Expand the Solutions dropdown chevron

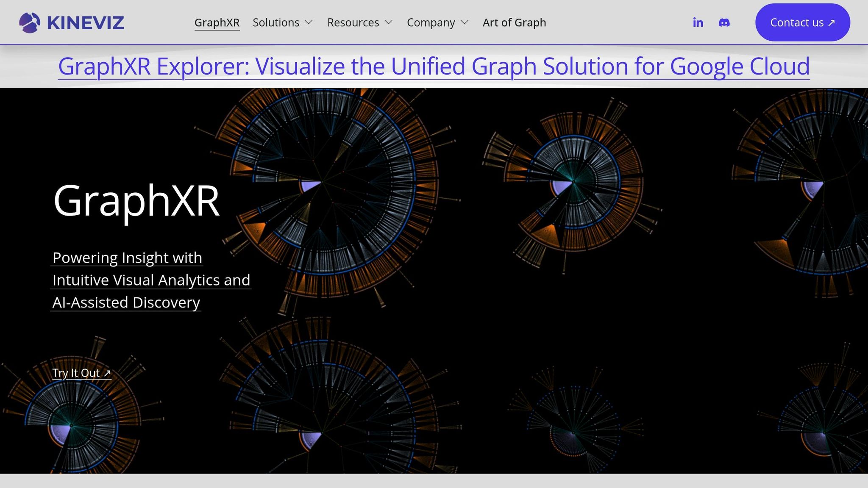pyautogui.click(x=309, y=22)
